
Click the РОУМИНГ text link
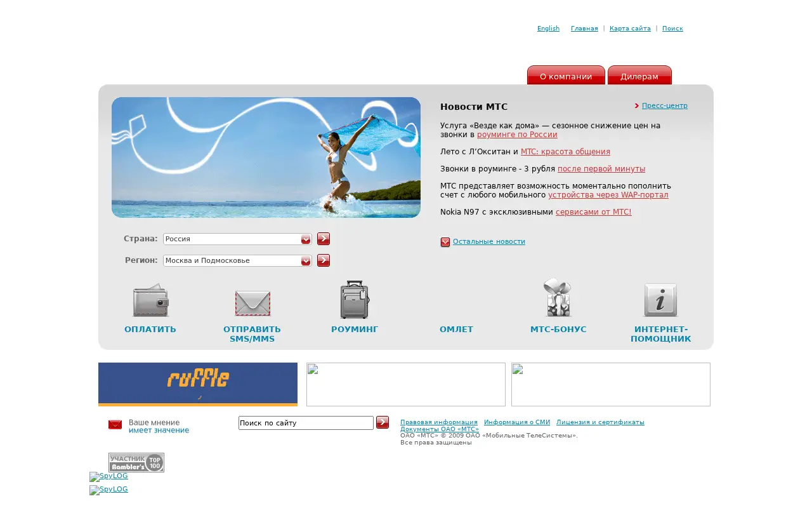pyautogui.click(x=355, y=330)
